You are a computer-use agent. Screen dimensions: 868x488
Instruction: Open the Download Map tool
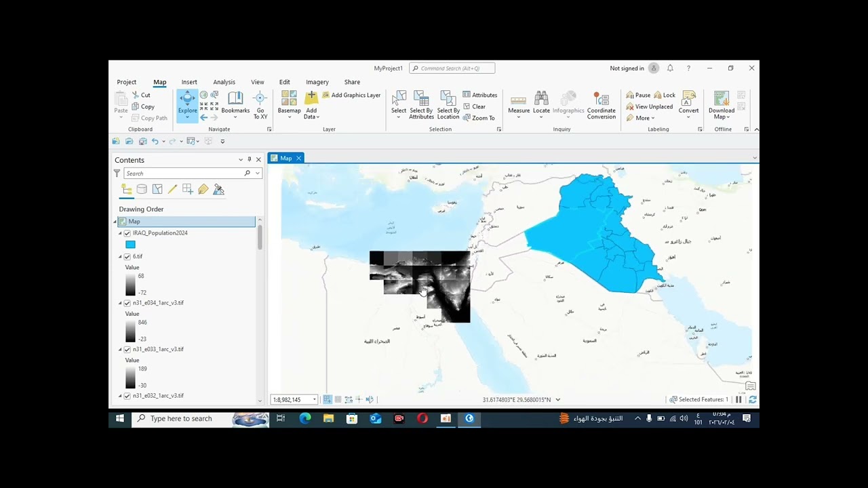(x=722, y=106)
